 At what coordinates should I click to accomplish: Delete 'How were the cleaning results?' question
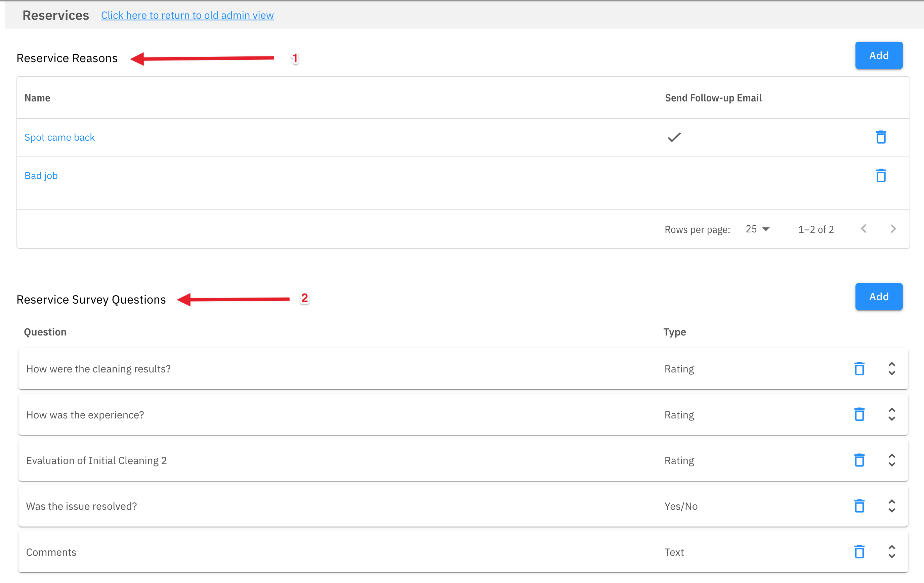pyautogui.click(x=859, y=369)
